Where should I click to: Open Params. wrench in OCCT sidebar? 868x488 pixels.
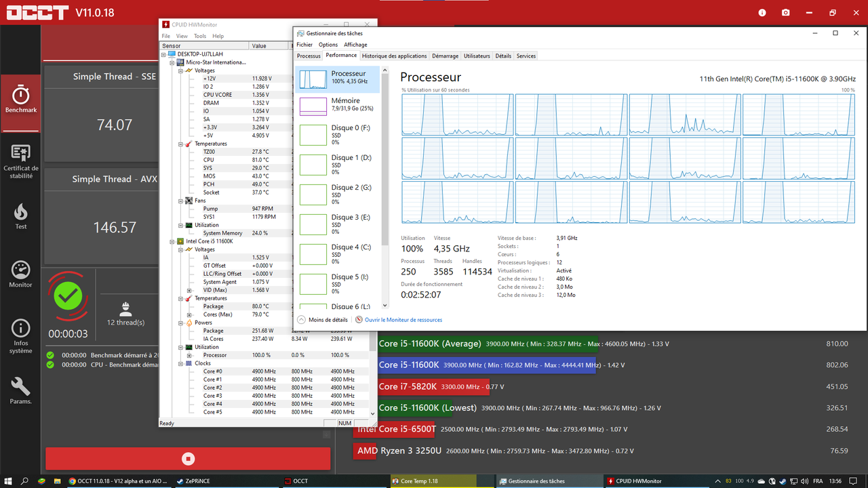click(x=20, y=391)
